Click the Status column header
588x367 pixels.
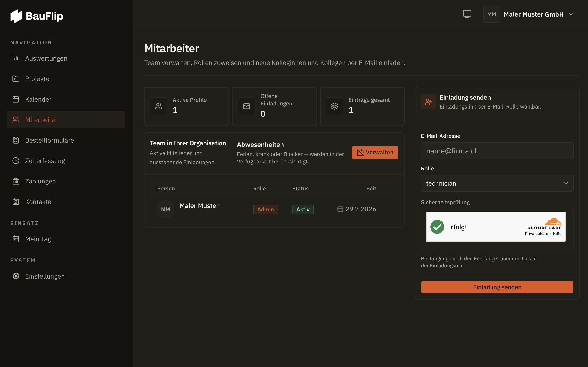pos(300,189)
